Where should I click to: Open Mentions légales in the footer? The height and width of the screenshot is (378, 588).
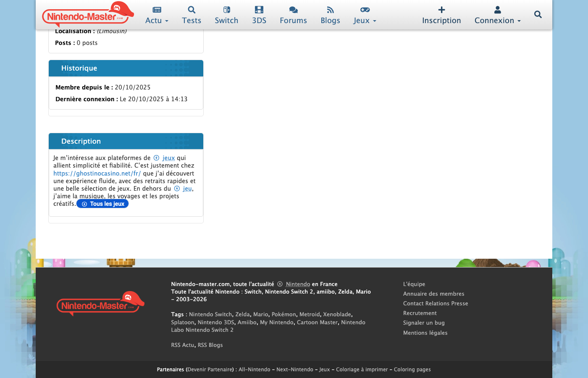click(x=425, y=333)
